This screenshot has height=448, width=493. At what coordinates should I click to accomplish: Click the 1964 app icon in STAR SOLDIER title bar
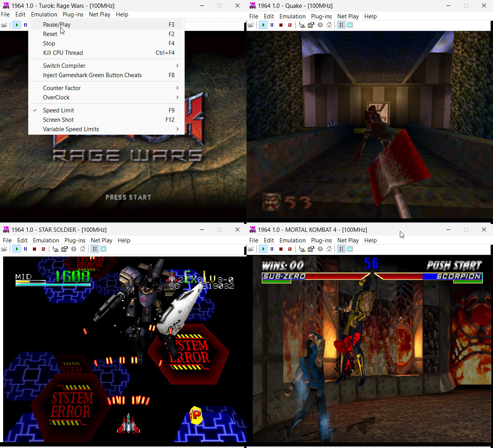point(6,230)
